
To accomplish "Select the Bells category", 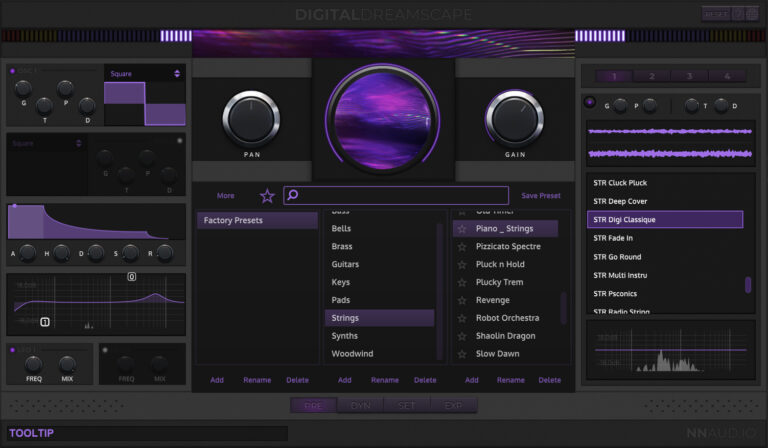I will coord(380,229).
